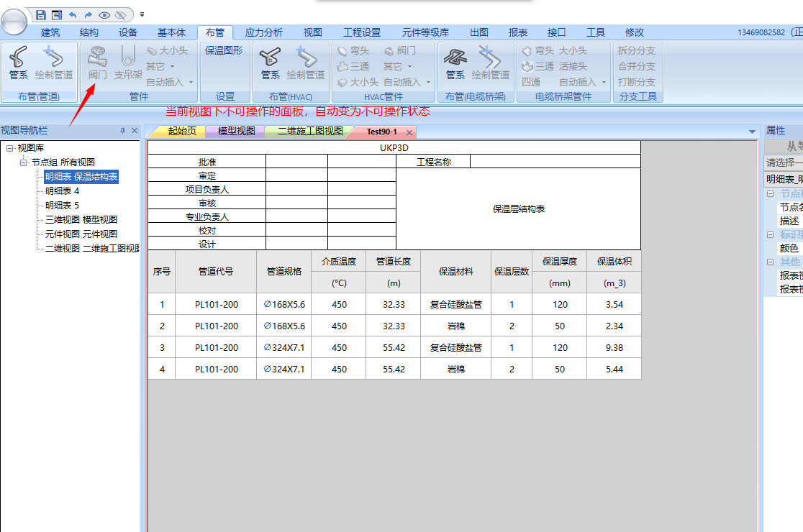Viewport: 803px width, 532px height.
Task: Switch to the 应力分析 ribbon tab
Action: 263,32
